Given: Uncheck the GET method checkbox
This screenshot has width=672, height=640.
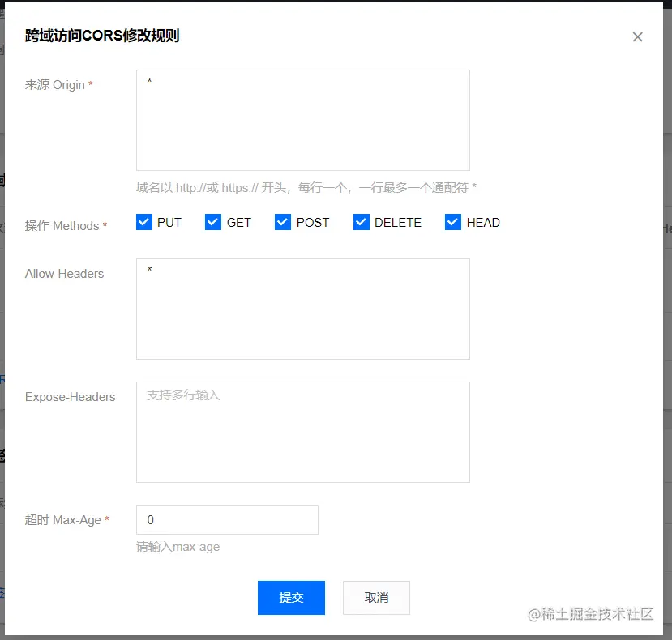Looking at the screenshot, I should pyautogui.click(x=213, y=222).
